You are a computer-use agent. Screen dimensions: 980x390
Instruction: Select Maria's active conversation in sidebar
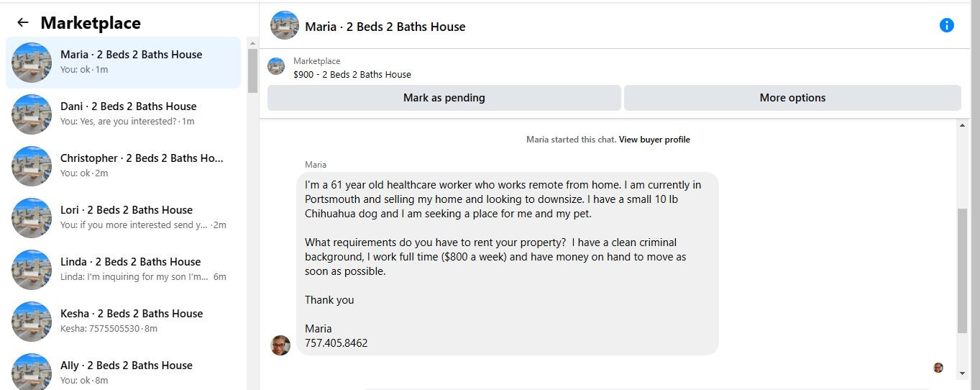(x=124, y=63)
